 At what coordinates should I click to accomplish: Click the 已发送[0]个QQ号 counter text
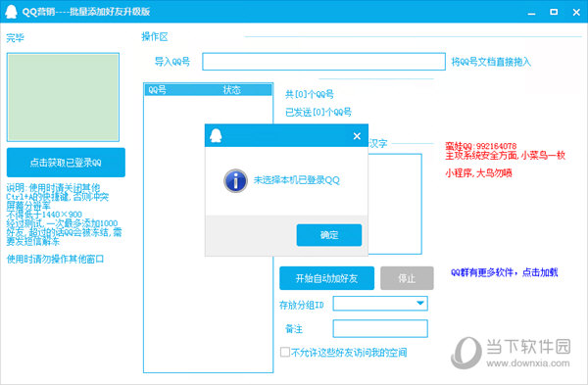pyautogui.click(x=318, y=112)
